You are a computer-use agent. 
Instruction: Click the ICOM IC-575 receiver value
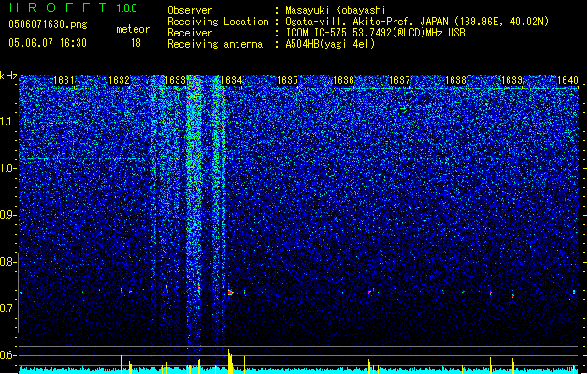(x=375, y=33)
